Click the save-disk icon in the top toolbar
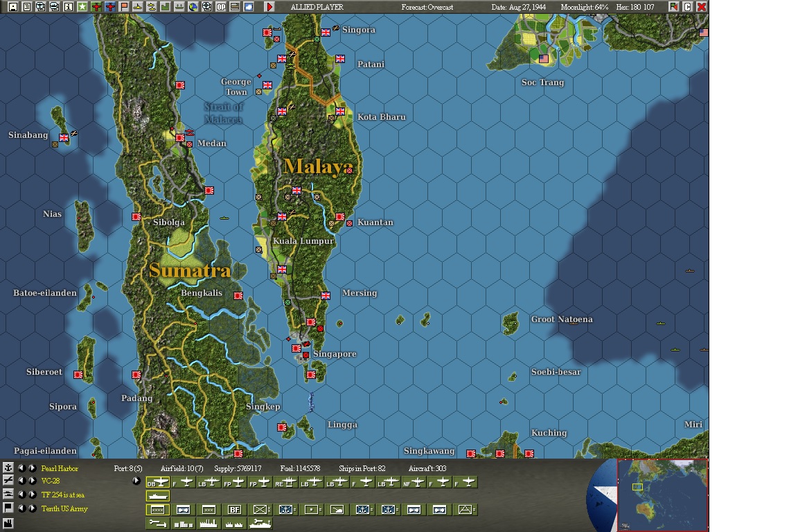Image resolution: width=798 pixels, height=532 pixels. (13, 7)
